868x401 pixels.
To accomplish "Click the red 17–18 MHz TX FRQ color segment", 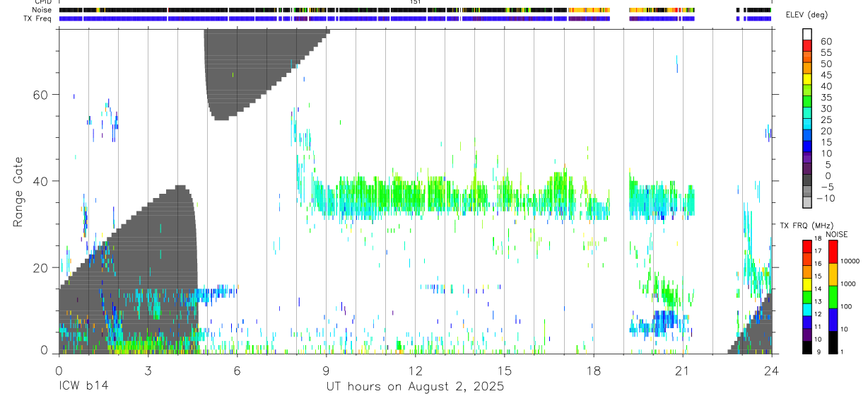I will [x=807, y=245].
